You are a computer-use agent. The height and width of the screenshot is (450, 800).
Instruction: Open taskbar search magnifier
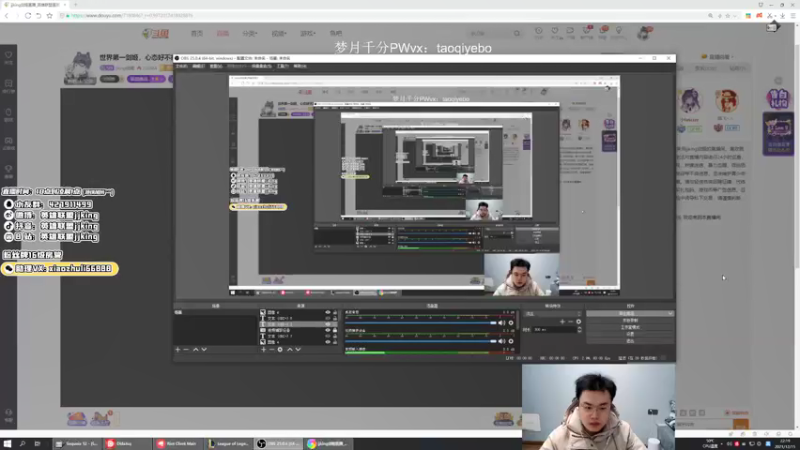[22, 444]
